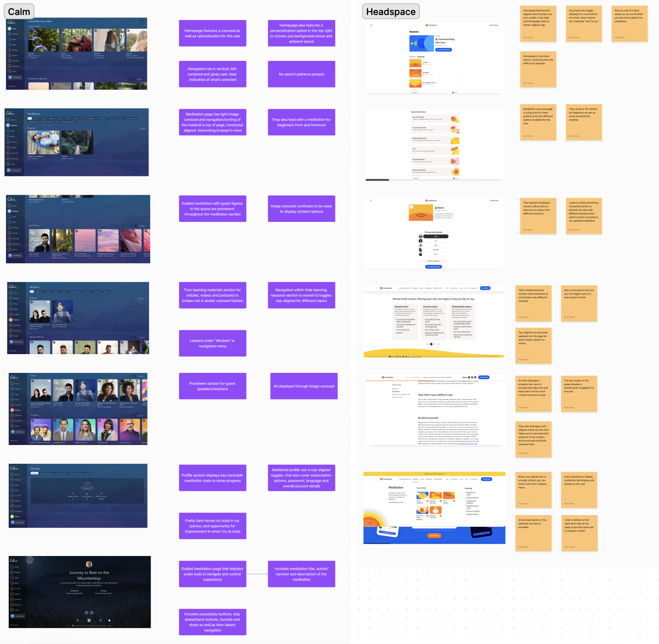Select the 'Includes meditation title' purple note
The image size is (659, 644).
click(302, 574)
